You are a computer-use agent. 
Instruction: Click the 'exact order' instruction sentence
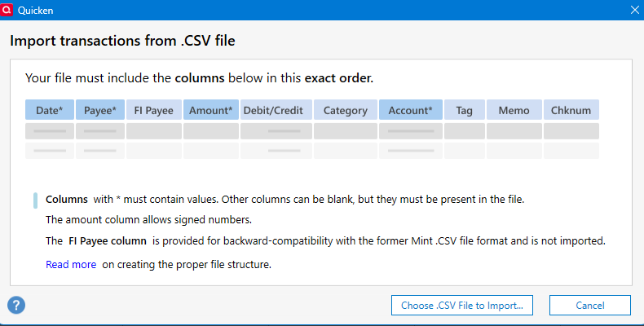[x=199, y=78]
